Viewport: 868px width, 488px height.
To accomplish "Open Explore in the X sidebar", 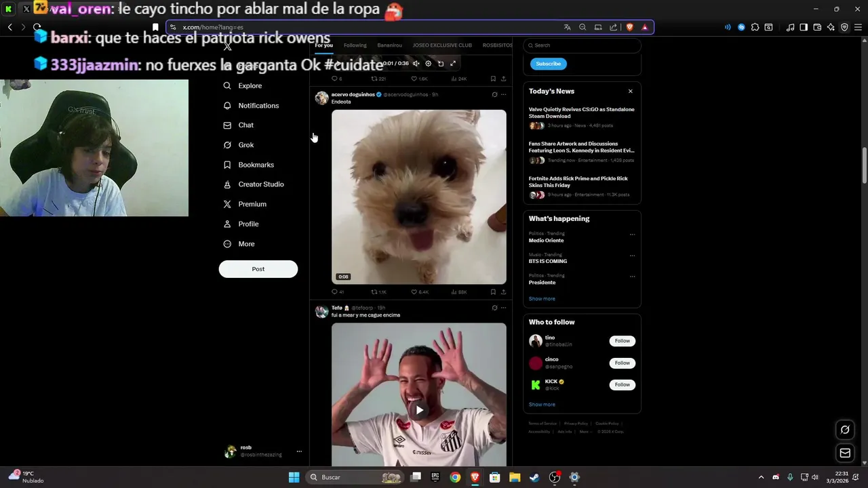I will coord(243,86).
